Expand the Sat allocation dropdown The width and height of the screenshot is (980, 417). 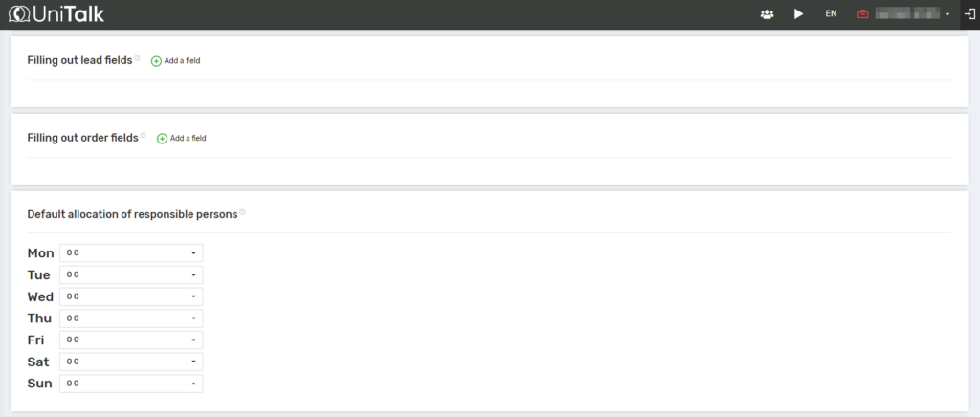pos(131,362)
